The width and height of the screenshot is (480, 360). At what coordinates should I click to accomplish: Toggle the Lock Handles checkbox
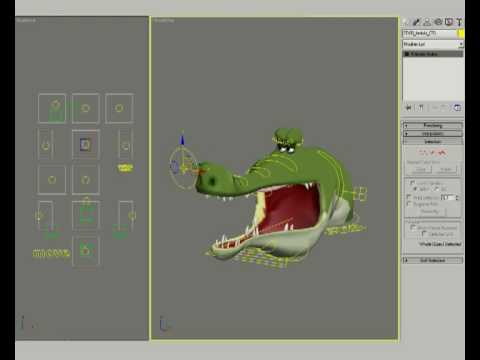[412, 183]
